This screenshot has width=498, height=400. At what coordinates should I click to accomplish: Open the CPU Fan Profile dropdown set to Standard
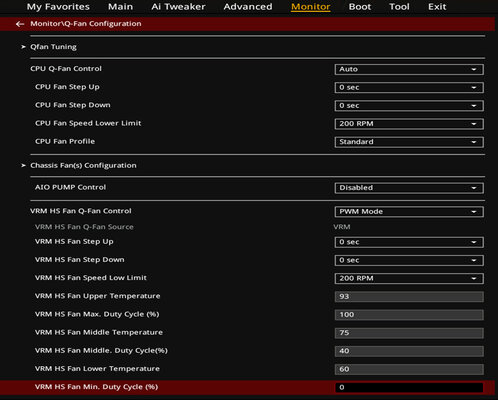coord(409,142)
